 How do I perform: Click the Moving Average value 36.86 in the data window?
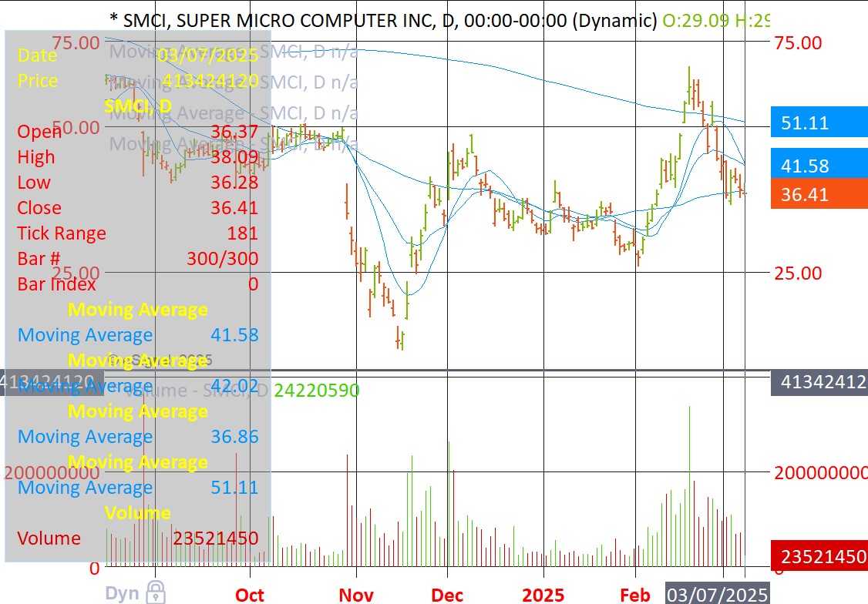234,437
